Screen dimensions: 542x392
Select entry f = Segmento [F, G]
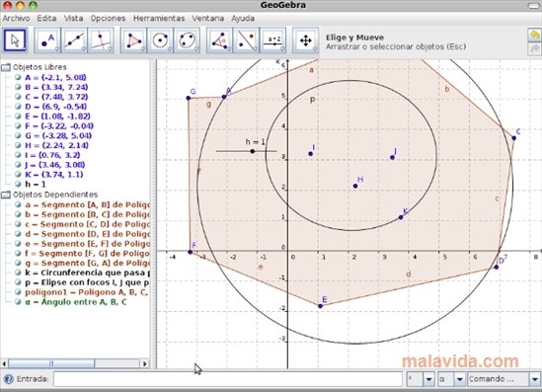(87, 253)
